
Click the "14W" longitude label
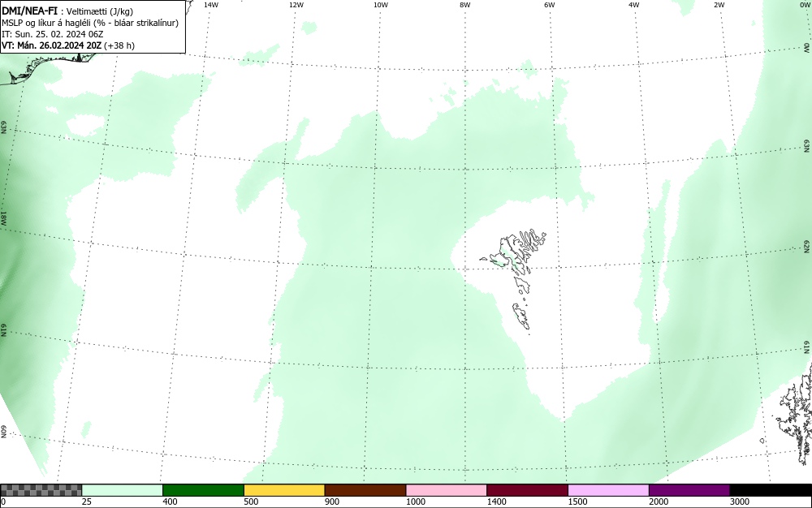pyautogui.click(x=211, y=5)
